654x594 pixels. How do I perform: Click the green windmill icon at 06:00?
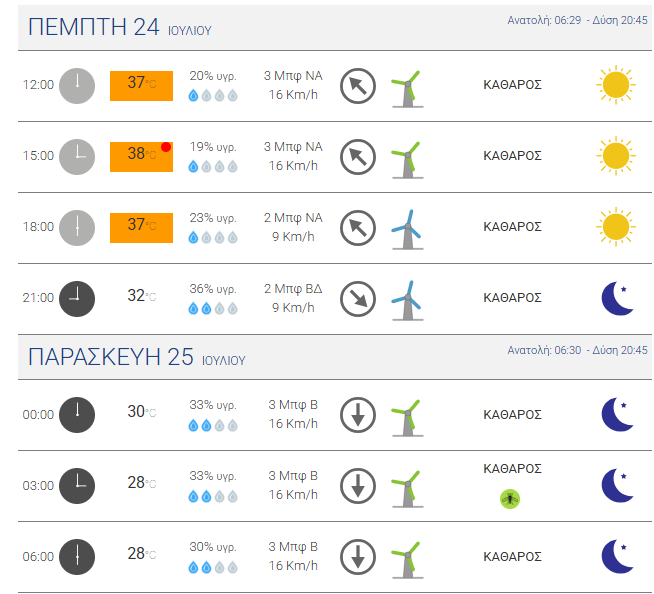click(407, 560)
